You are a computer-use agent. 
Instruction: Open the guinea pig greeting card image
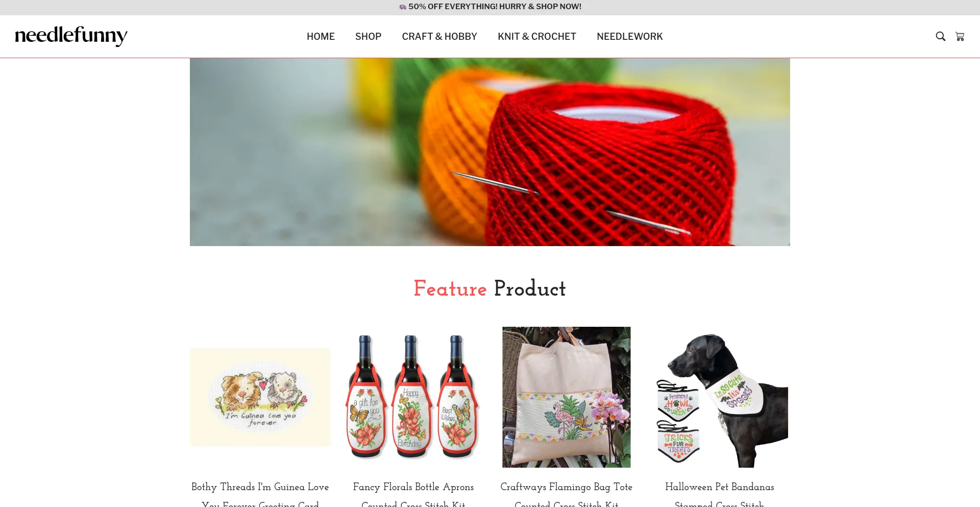coord(260,397)
